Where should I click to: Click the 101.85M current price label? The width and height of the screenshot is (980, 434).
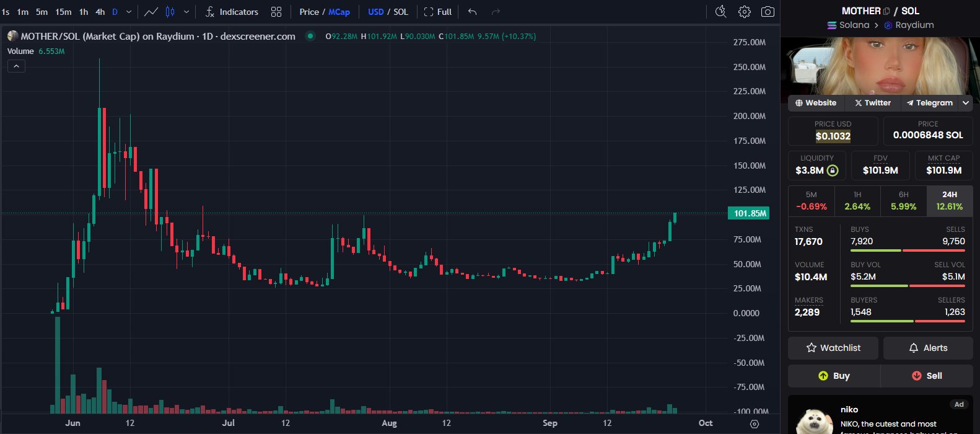(748, 213)
